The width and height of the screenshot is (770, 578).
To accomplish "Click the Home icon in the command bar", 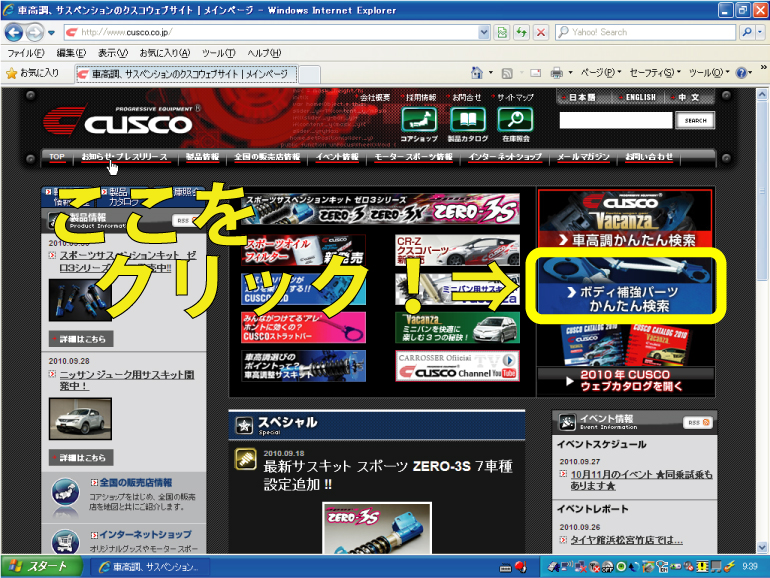I will coord(477,73).
